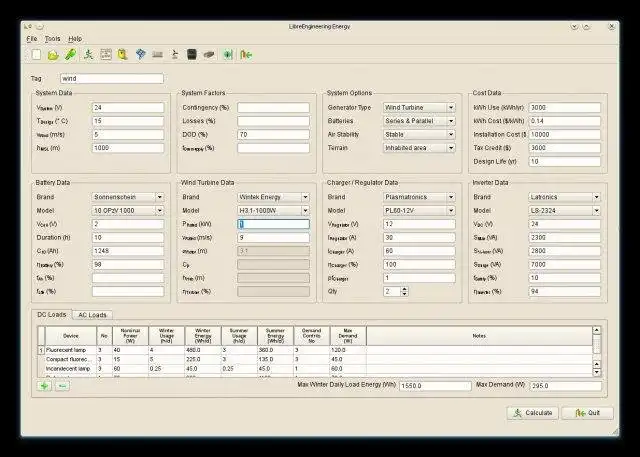Click the wind turbine toolbar icon

[x=175, y=54]
